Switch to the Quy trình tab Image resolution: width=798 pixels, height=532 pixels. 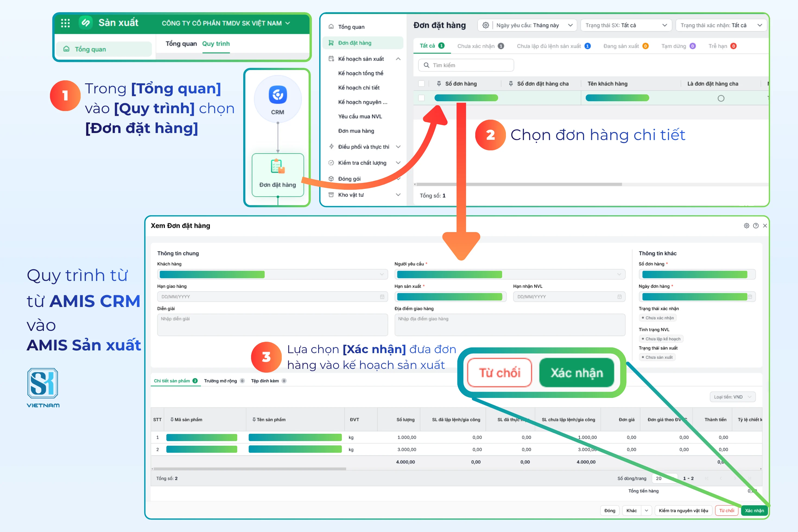[x=216, y=44]
